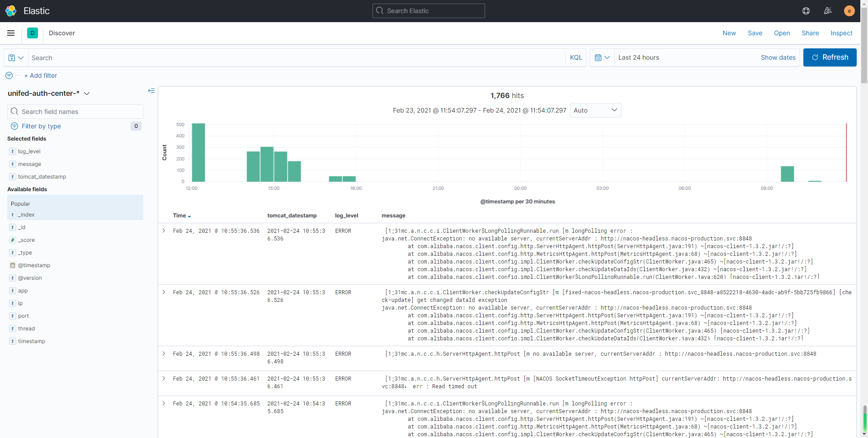Click the thread field type icon
868x438 pixels.
coord(13,329)
